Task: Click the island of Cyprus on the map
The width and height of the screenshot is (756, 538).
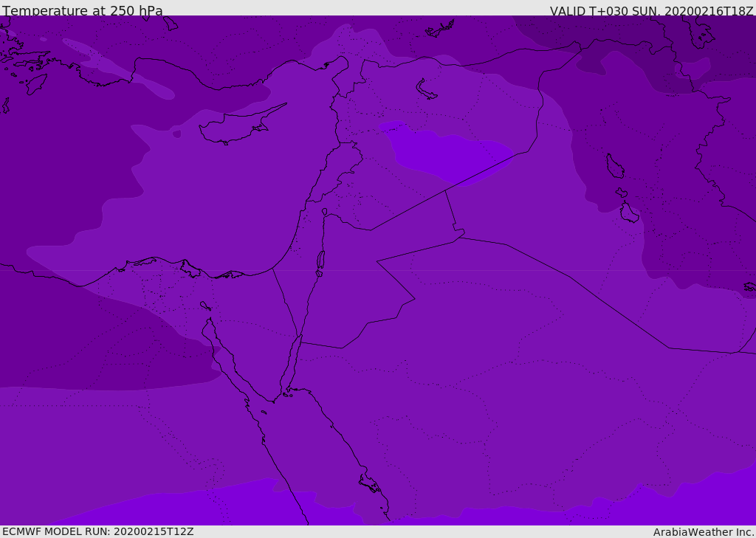Action: click(236, 127)
